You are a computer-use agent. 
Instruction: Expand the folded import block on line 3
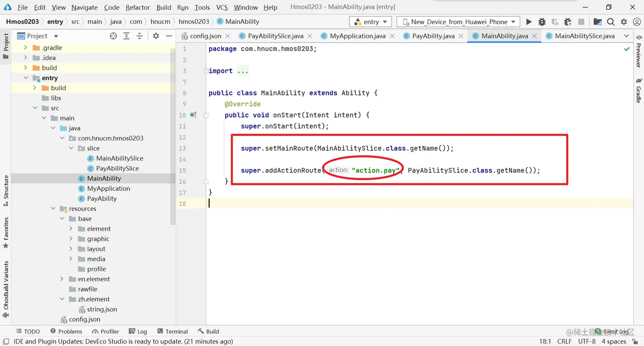(x=206, y=71)
